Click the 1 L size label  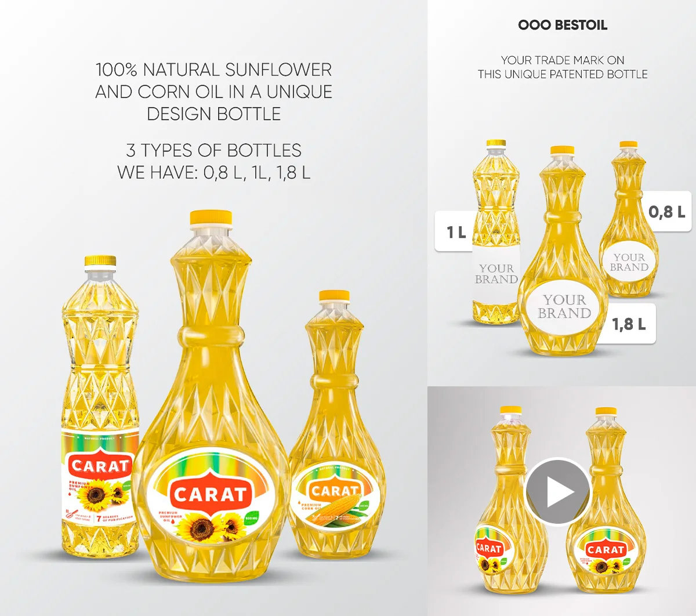pyautogui.click(x=456, y=231)
